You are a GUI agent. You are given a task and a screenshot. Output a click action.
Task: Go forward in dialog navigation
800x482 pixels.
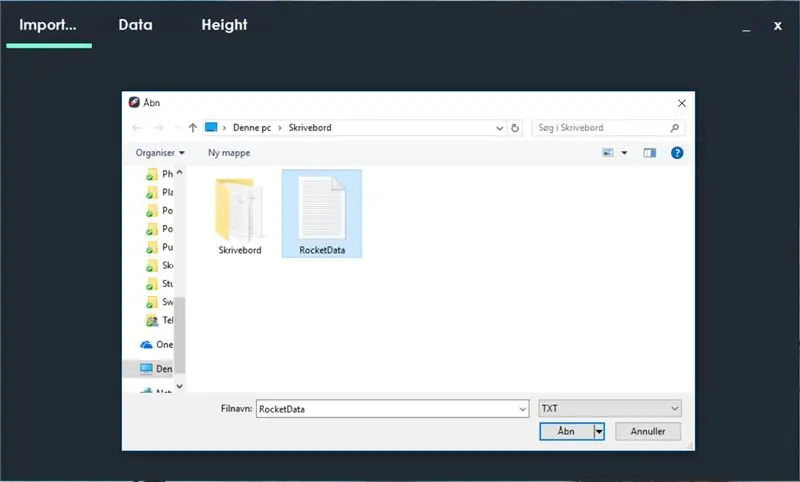click(x=159, y=128)
